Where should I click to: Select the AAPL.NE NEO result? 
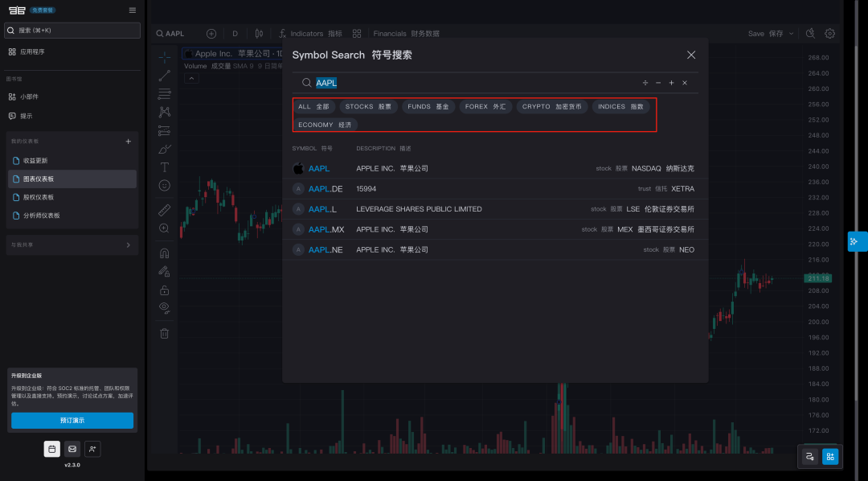495,250
